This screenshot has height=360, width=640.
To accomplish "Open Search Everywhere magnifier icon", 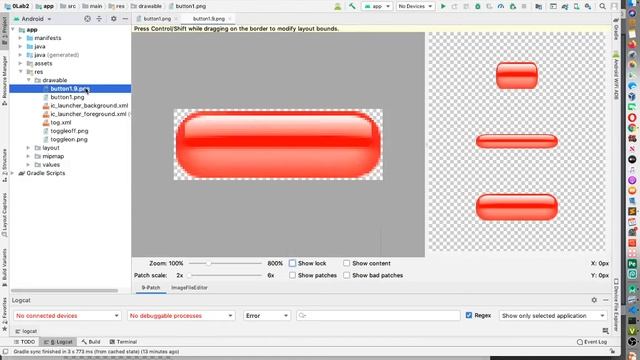I will point(602,6).
